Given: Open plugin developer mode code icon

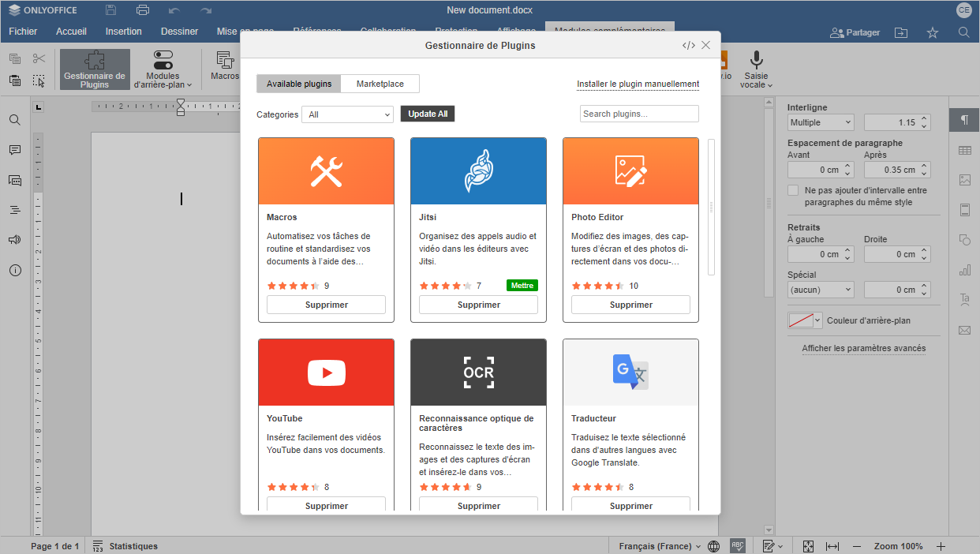Looking at the screenshot, I should click(689, 45).
